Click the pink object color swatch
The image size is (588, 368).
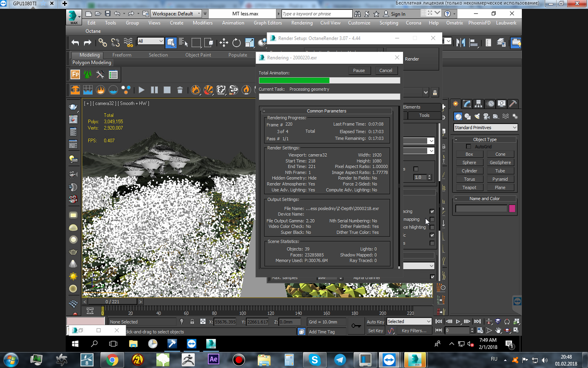tap(512, 209)
